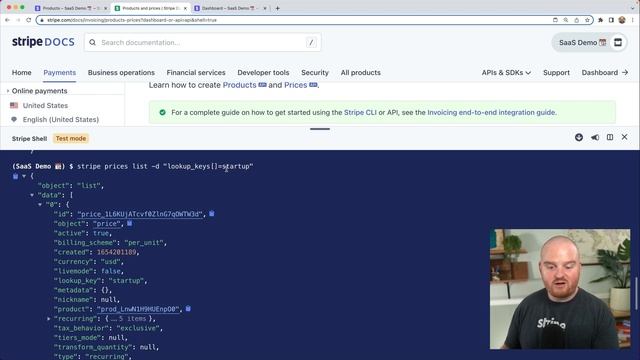Open the Stripe CLI link in callout
Viewport: 640px width, 360px height.
click(x=360, y=112)
